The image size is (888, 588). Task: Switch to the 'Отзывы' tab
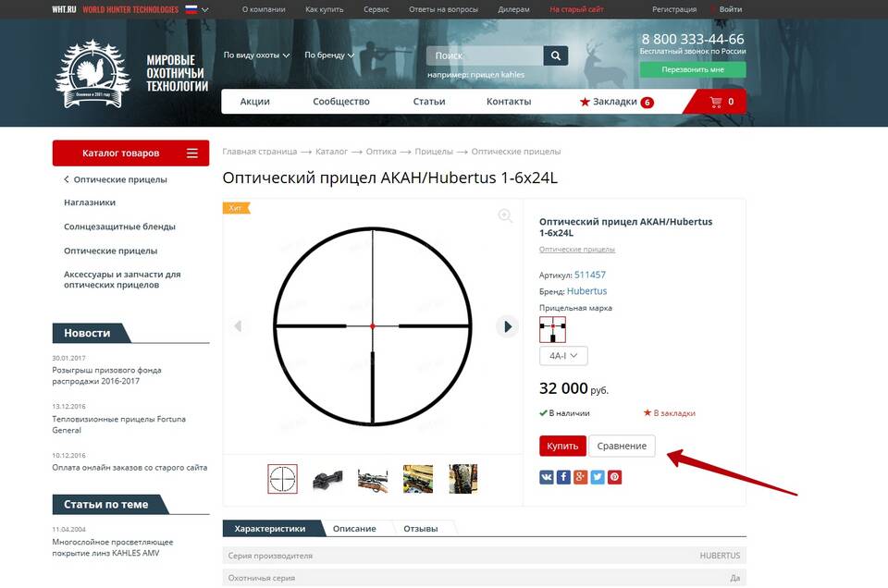pos(421,529)
